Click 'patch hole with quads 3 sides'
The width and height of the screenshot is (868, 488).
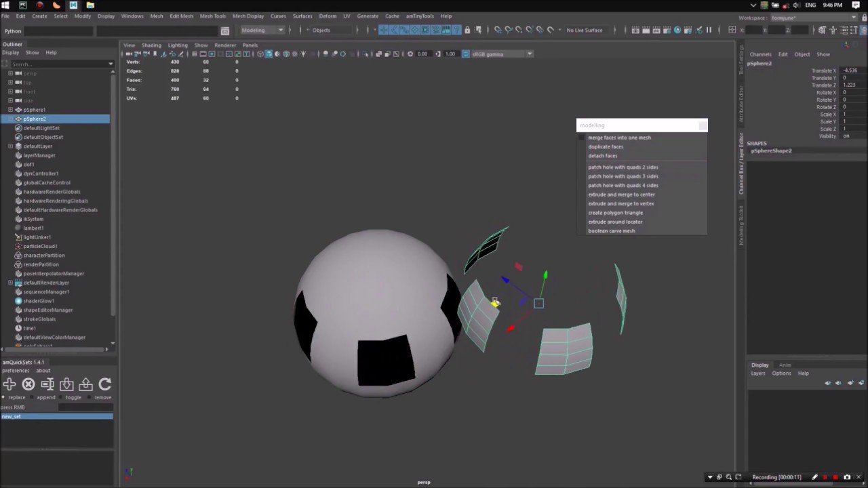623,176
